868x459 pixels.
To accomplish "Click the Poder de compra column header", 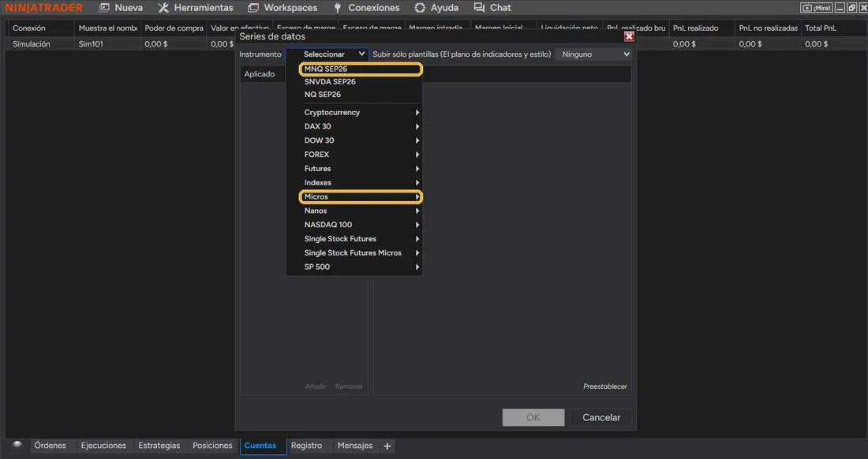I will pyautogui.click(x=174, y=28).
